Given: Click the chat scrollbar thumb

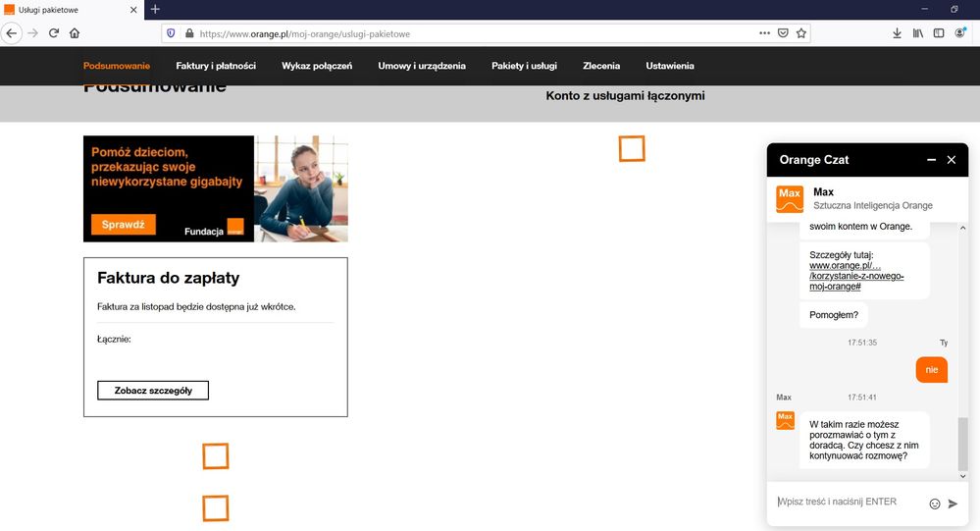Looking at the screenshot, I should [x=962, y=444].
